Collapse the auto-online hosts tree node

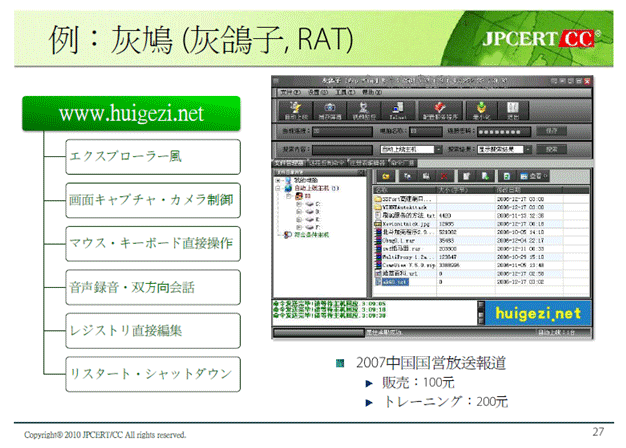[x=278, y=188]
